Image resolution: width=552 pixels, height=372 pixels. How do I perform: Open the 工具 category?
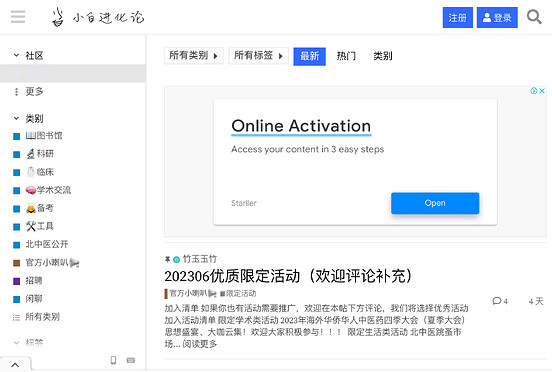click(33, 226)
